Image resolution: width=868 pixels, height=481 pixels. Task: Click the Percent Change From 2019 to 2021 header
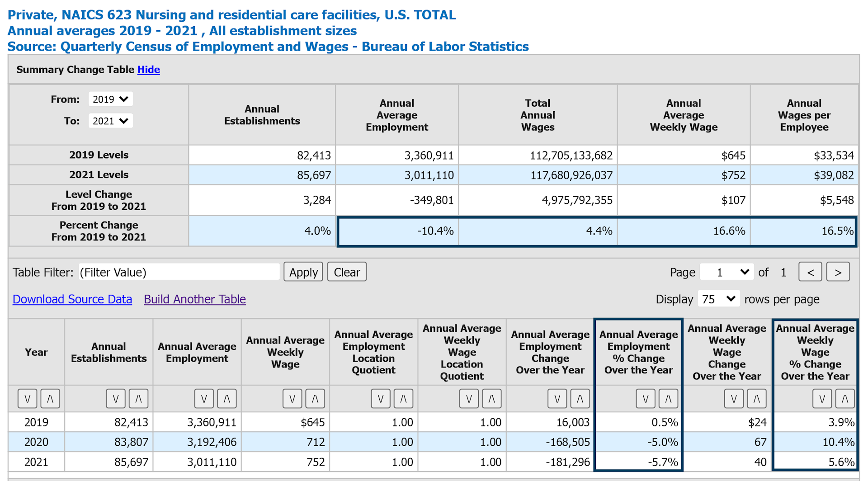click(x=99, y=231)
